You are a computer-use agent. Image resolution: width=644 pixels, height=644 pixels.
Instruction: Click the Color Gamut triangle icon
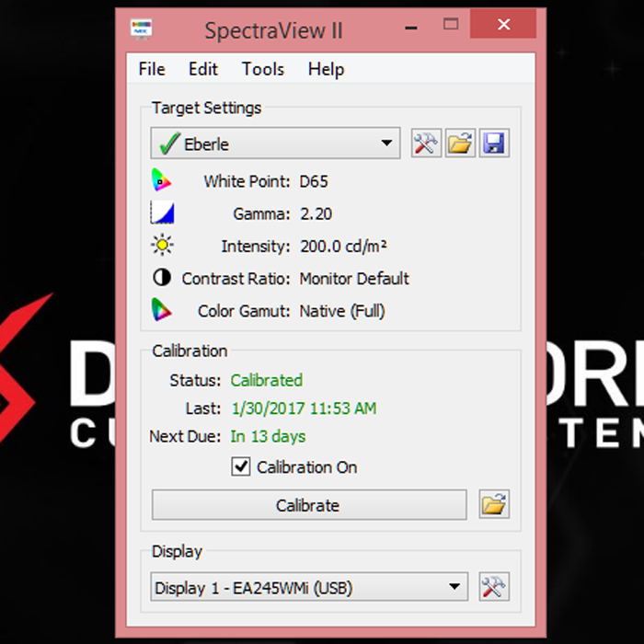pyautogui.click(x=161, y=310)
